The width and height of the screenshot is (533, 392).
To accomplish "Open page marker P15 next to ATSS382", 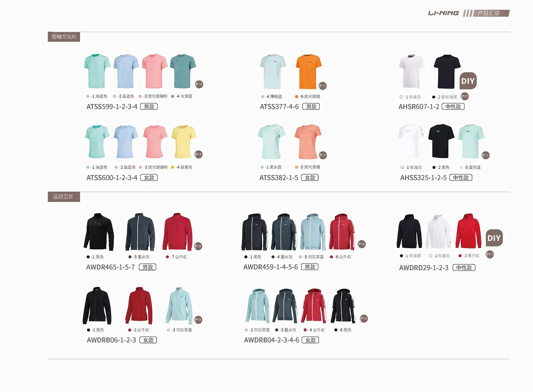I will click(323, 155).
